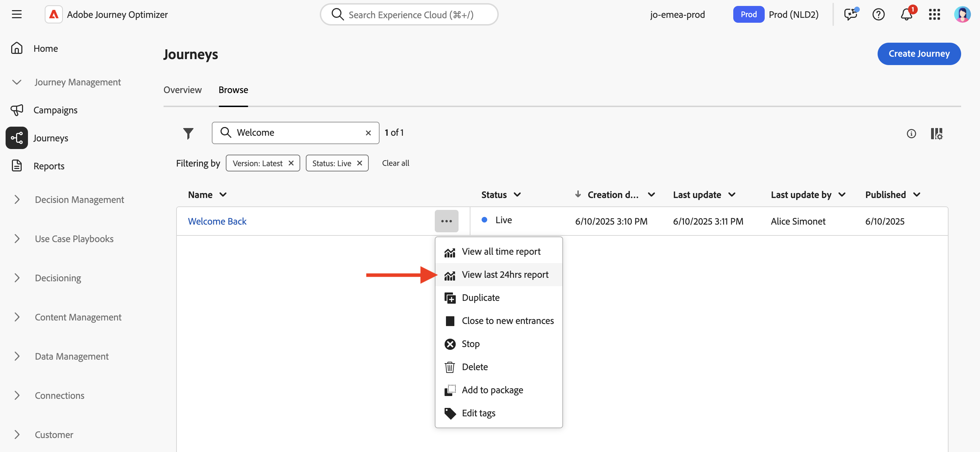Click the feedback chat icon
Image resolution: width=980 pixels, height=452 pixels.
coord(850,15)
